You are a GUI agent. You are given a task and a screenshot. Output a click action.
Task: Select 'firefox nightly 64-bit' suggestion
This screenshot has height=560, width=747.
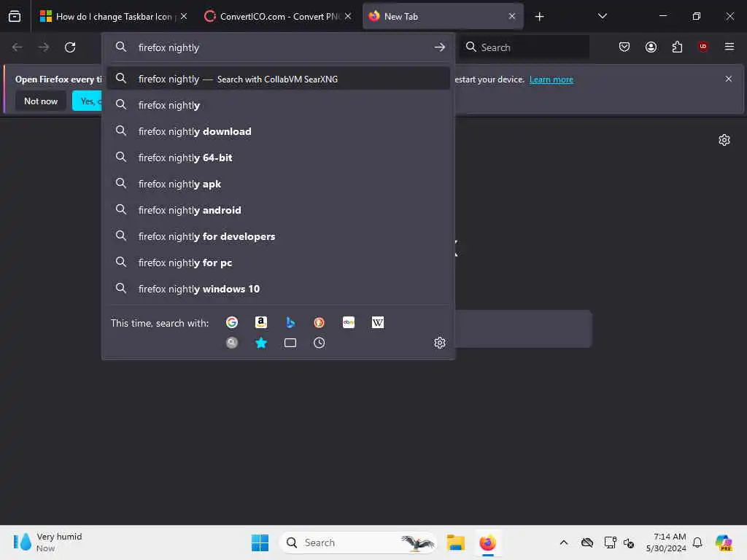[278, 157]
